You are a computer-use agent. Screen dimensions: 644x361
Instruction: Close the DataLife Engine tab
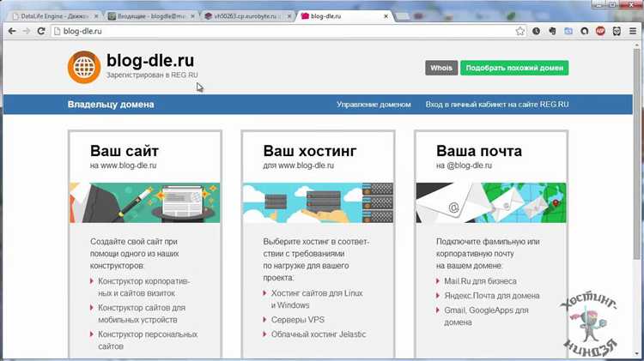pos(96,16)
